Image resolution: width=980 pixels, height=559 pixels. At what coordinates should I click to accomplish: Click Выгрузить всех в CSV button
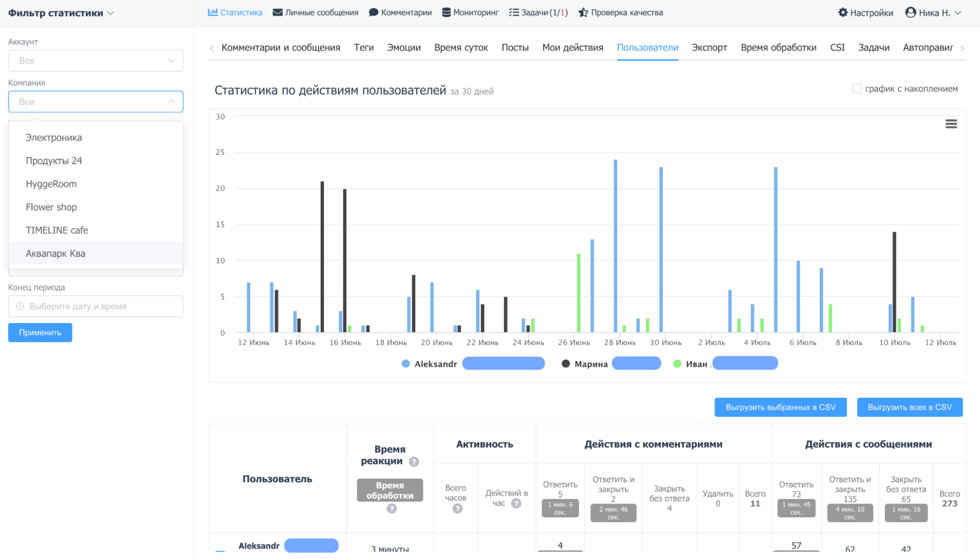[x=909, y=407]
